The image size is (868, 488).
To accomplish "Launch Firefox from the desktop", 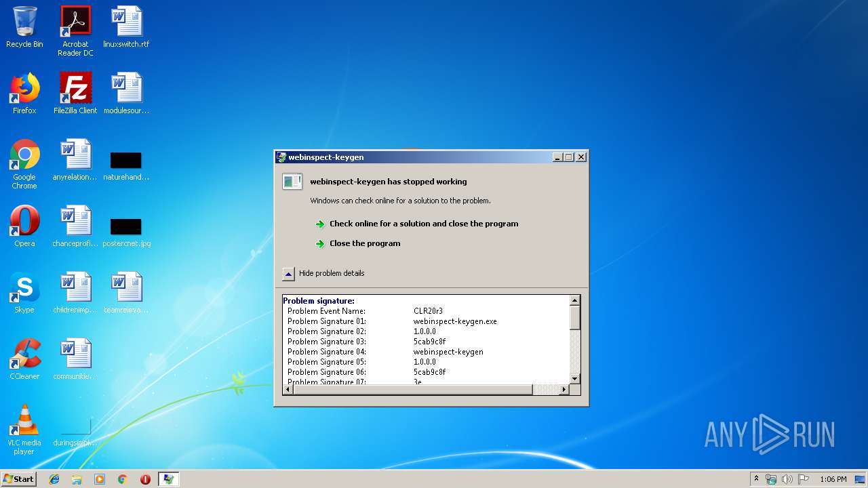I will pyautogui.click(x=24, y=94).
